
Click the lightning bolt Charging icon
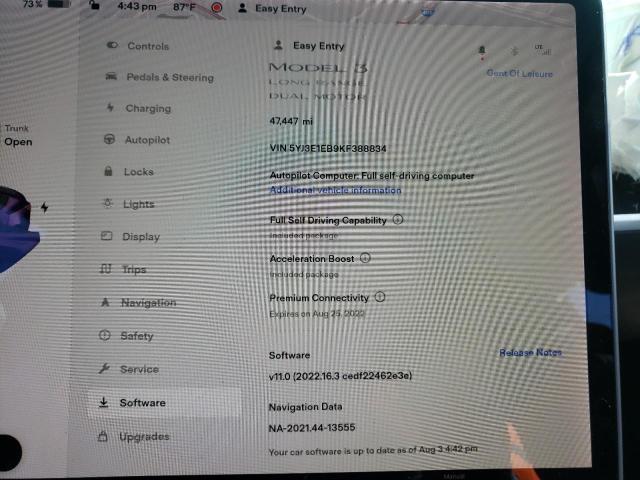(110, 107)
